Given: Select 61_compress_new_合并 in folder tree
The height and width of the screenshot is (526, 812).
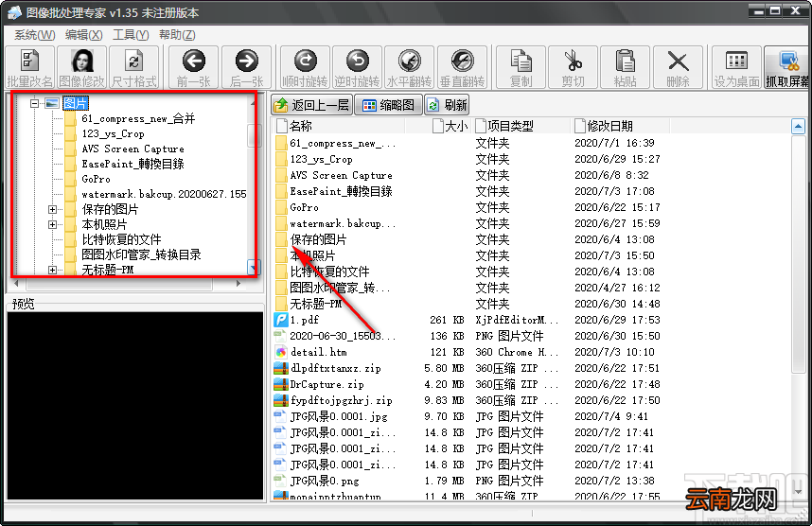Looking at the screenshot, I should (138, 118).
